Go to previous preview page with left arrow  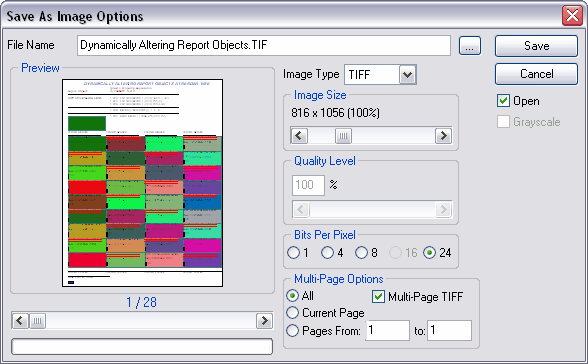(20, 321)
